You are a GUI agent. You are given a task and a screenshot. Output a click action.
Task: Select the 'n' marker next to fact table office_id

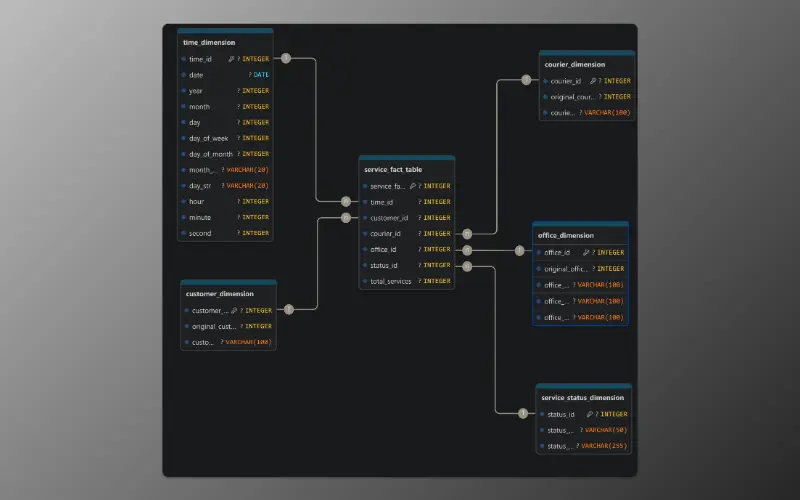[467, 250]
